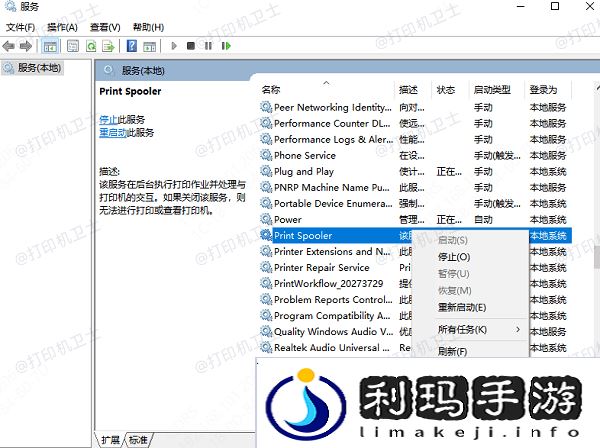The image size is (600, 448).
Task: Expand 所有任务(K) submenu
Action: (x=463, y=329)
